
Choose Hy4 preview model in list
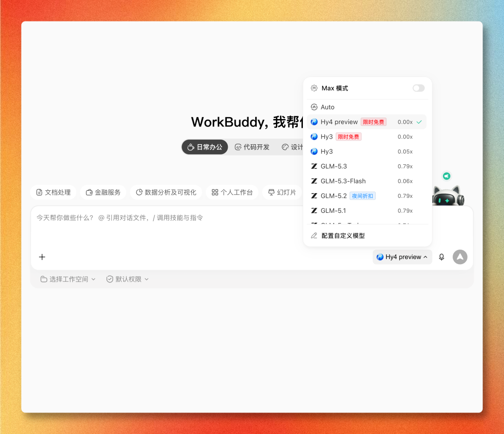coord(367,122)
